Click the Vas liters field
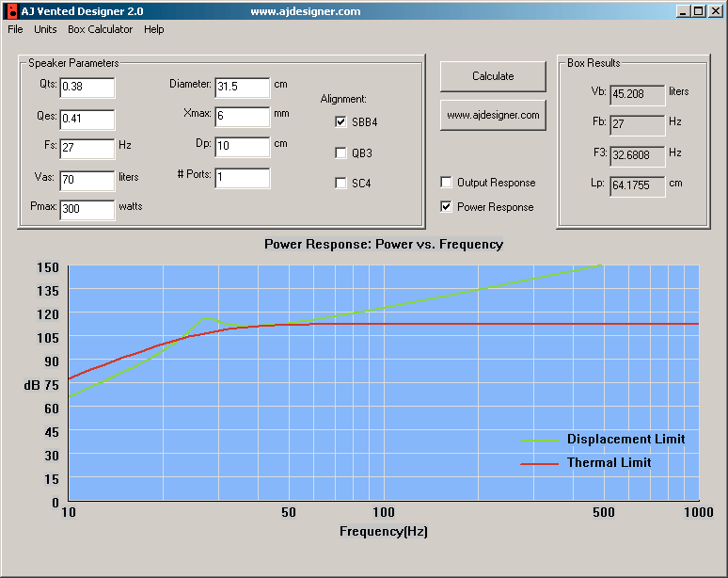This screenshot has height=578, width=728. click(87, 181)
